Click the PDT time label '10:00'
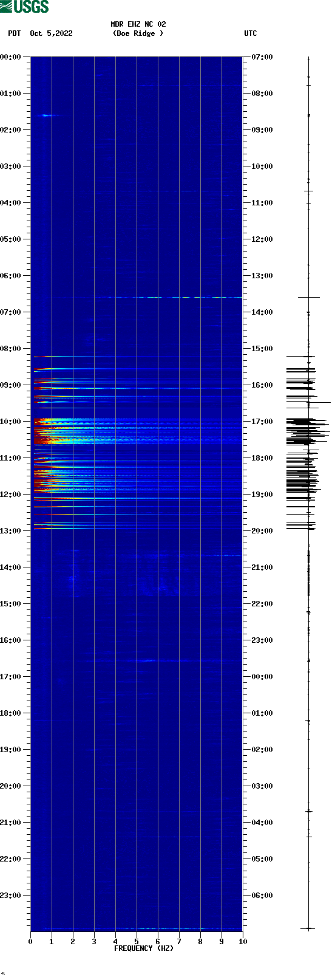 (10, 422)
